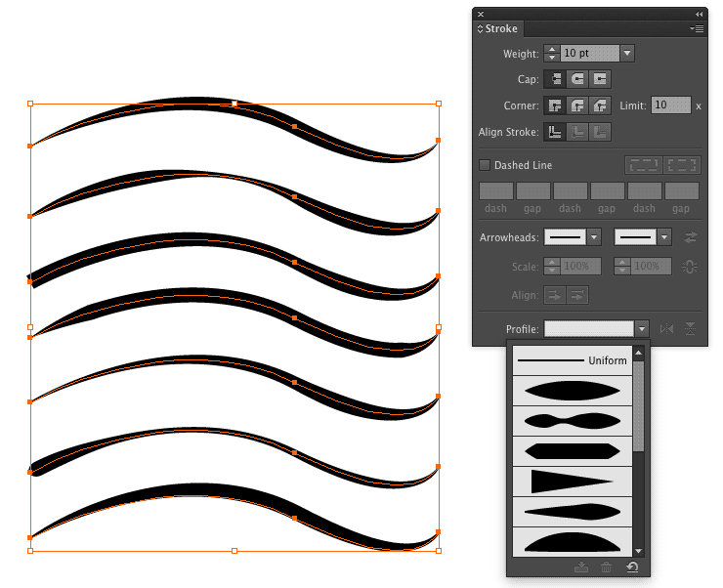This screenshot has width=723, height=588.
Task: Cycle Stroke panel display with tab arrows
Action: coord(480,28)
